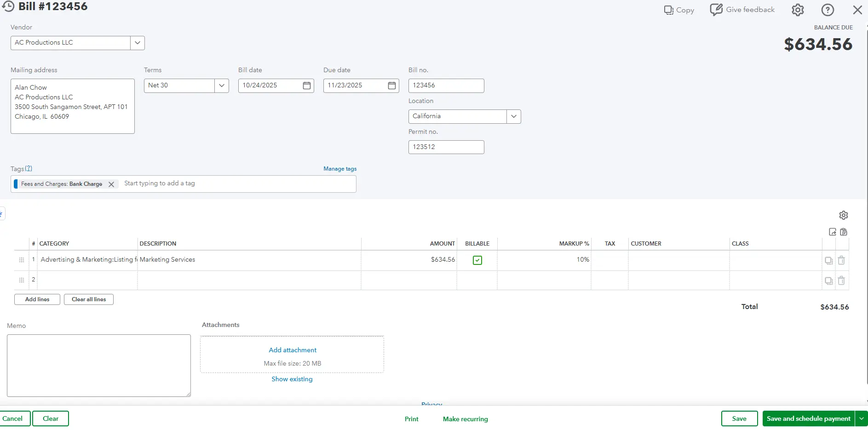Screen dimensions: 868x430
Task: Expand the Save and schedule payment arrow
Action: [x=861, y=419]
